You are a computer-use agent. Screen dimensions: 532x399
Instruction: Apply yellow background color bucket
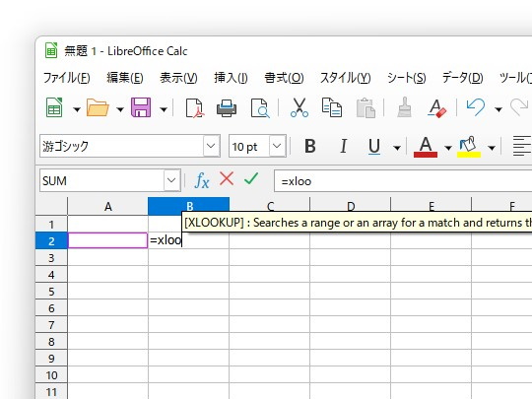coord(469,147)
